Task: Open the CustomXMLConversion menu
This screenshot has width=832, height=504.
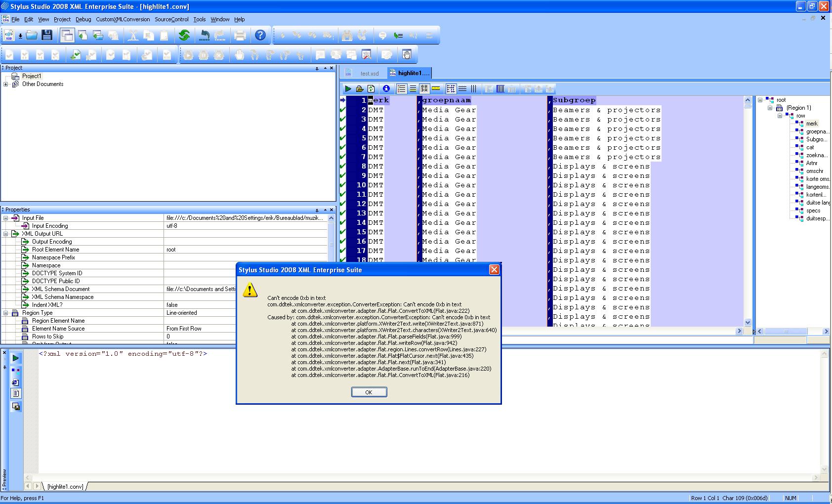Action: coord(123,19)
